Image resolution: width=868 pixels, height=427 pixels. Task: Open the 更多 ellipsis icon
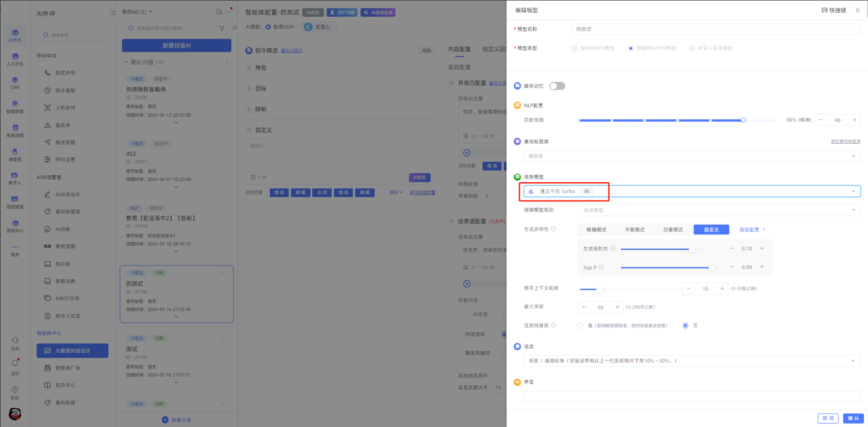(x=15, y=247)
